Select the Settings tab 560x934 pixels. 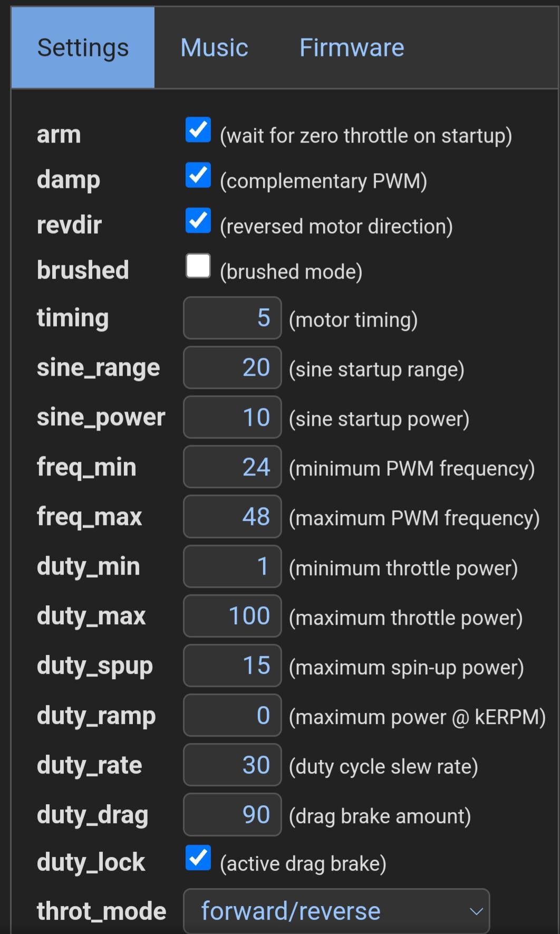tap(83, 47)
